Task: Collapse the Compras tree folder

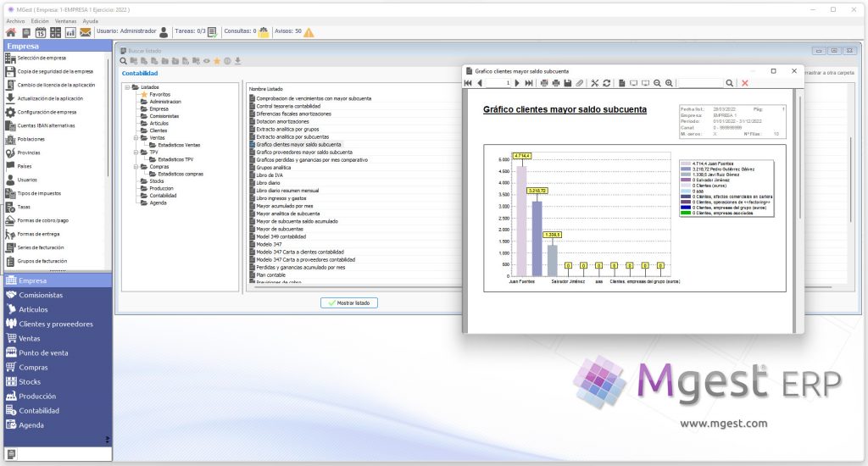Action: 136,167
